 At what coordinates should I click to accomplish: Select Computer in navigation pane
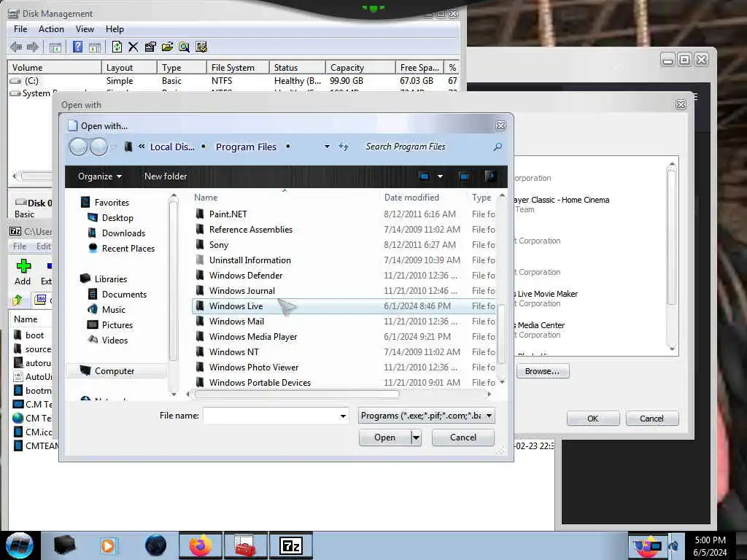point(116,370)
